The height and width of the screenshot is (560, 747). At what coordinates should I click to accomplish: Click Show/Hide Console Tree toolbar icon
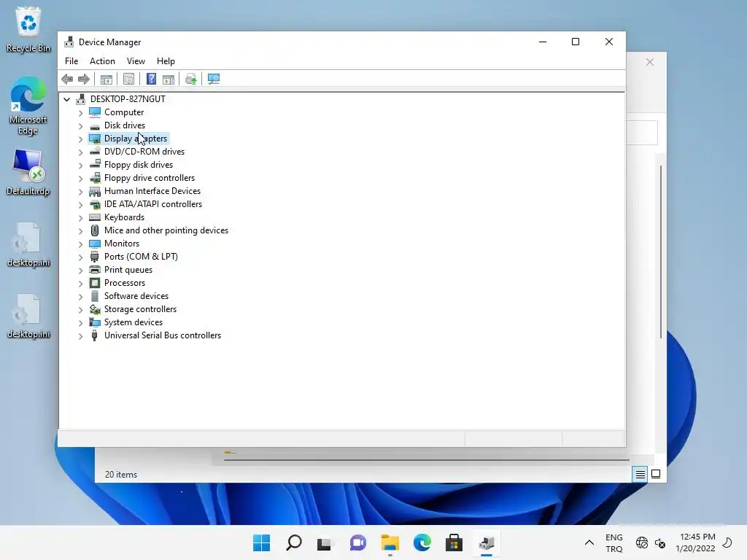point(107,79)
